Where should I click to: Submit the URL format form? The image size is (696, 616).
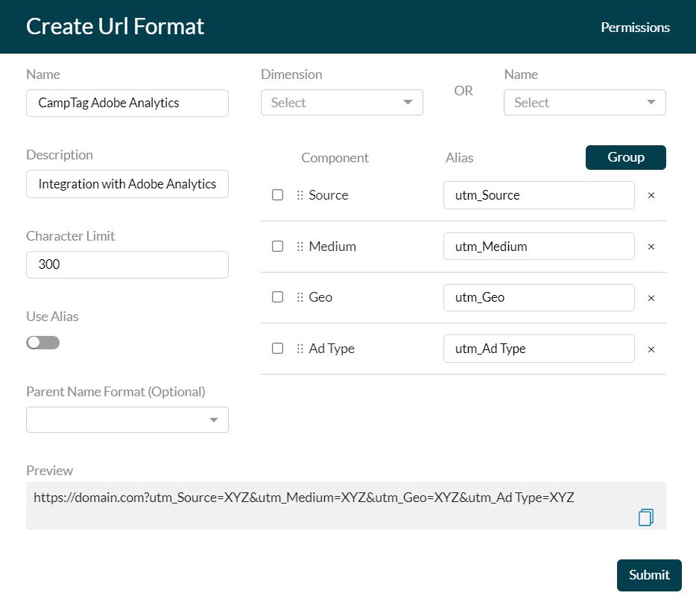pos(648,575)
